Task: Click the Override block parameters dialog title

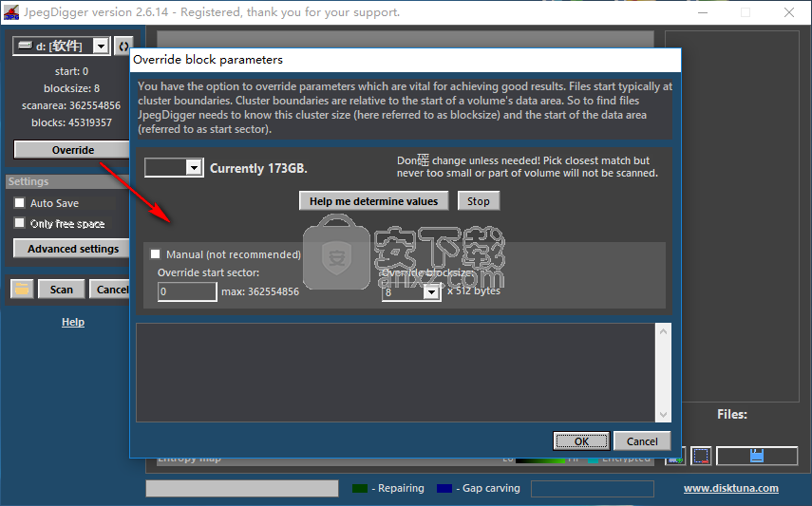Action: [x=208, y=60]
